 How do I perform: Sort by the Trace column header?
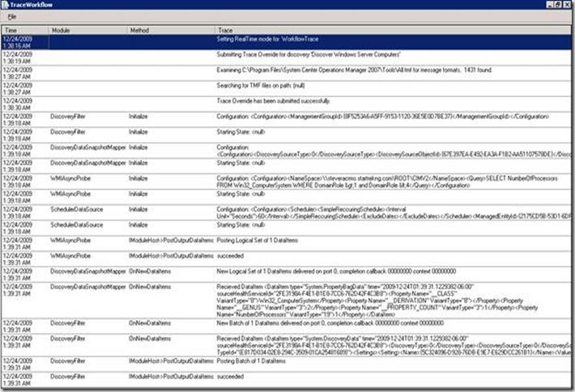tap(393, 30)
